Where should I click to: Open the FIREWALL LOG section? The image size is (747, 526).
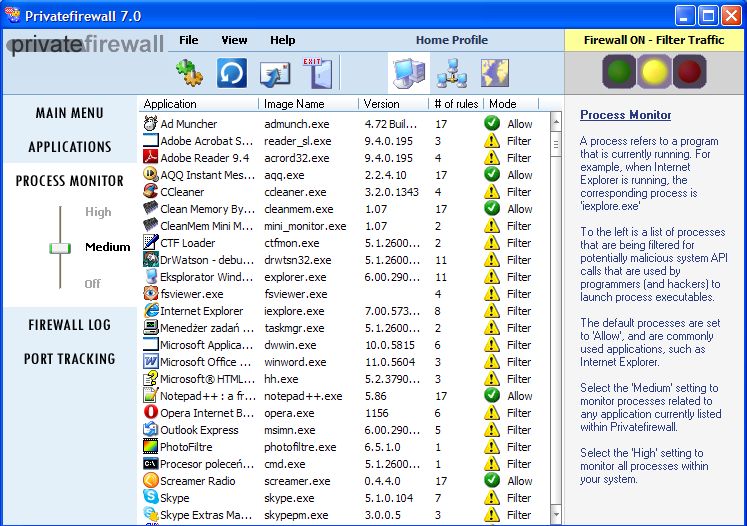point(70,325)
